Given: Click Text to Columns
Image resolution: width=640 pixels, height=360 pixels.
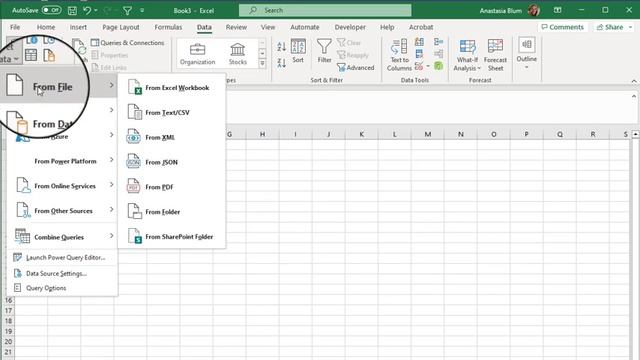Looking at the screenshot, I should point(399,55).
